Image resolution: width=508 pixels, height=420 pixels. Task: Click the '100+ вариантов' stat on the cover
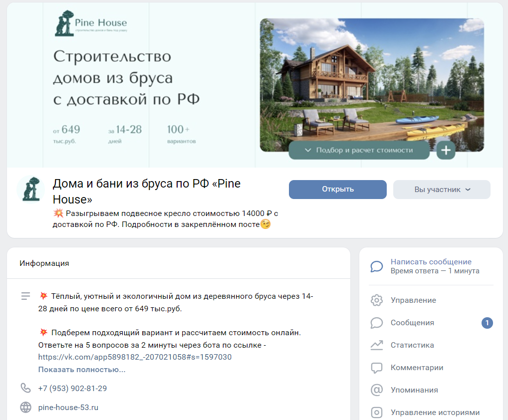point(182,134)
